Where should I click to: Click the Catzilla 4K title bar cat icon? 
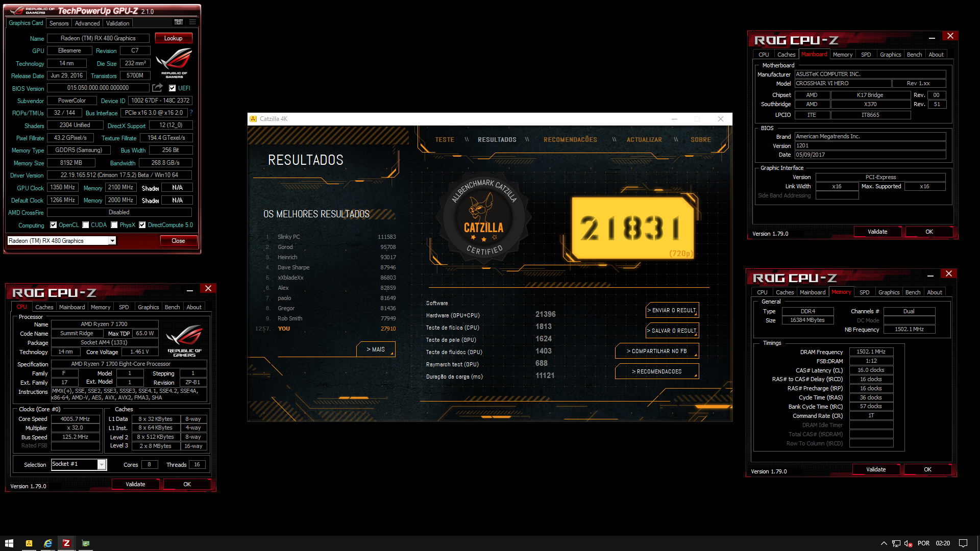[253, 119]
